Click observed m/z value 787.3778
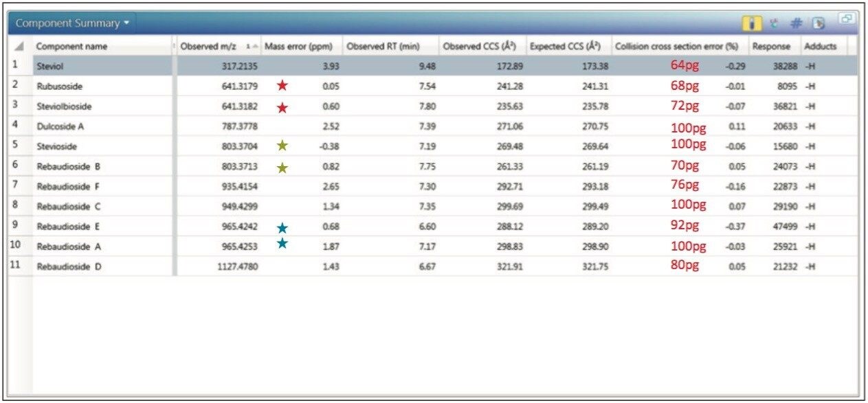Image resolution: width=868 pixels, height=403 pixels. click(x=240, y=127)
